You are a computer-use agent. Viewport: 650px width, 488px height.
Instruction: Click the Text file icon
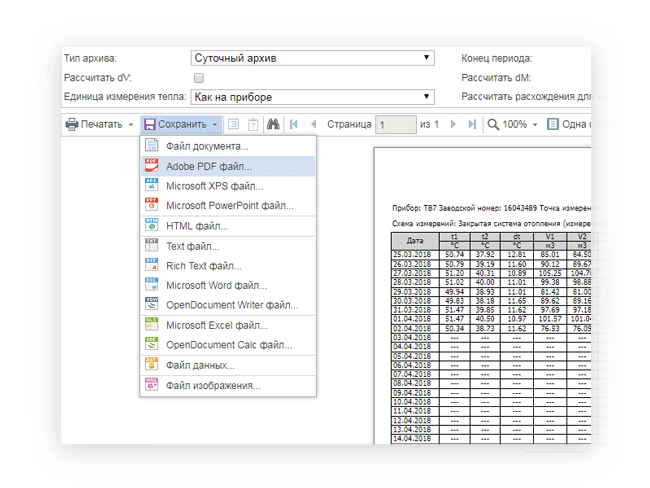pos(151,245)
